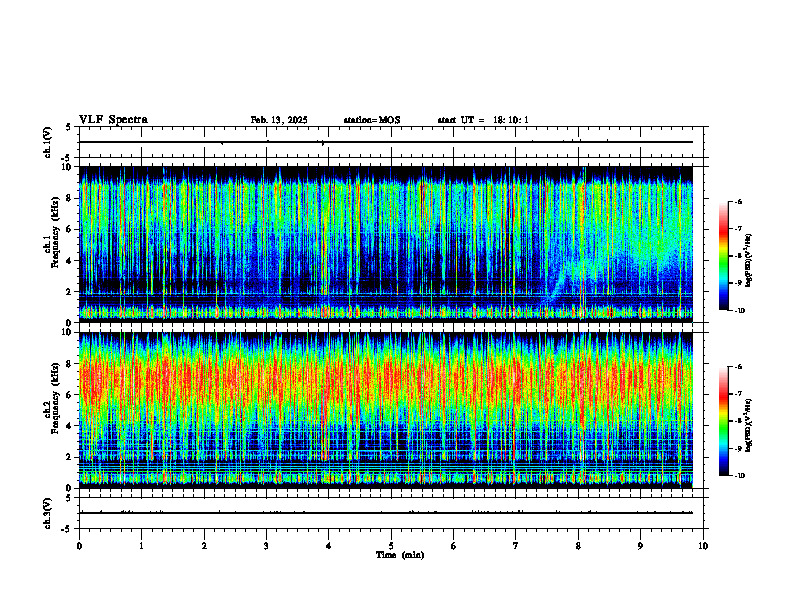Click time-axis tick label "10" at far right
The image size is (792, 612).
coord(703,546)
